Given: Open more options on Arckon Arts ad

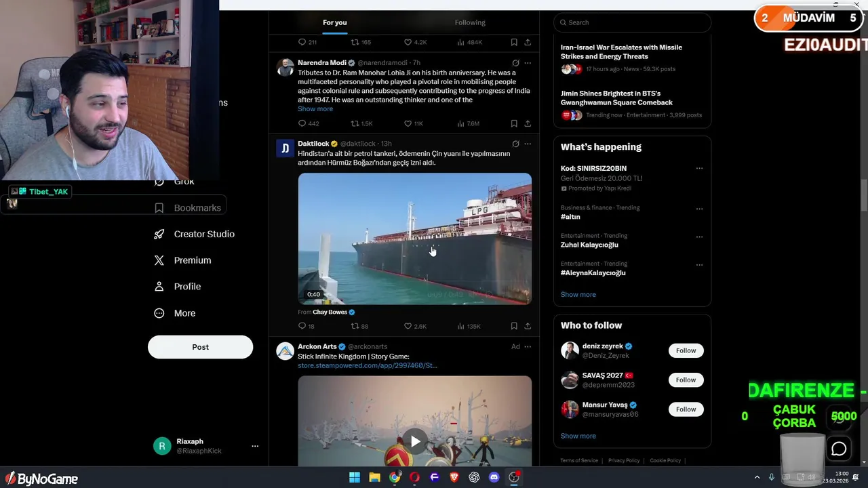Looking at the screenshot, I should [x=528, y=346].
